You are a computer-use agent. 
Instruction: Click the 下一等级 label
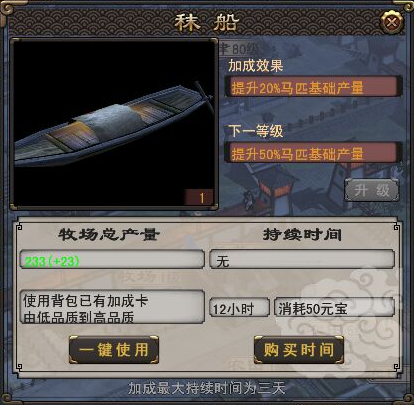click(256, 131)
